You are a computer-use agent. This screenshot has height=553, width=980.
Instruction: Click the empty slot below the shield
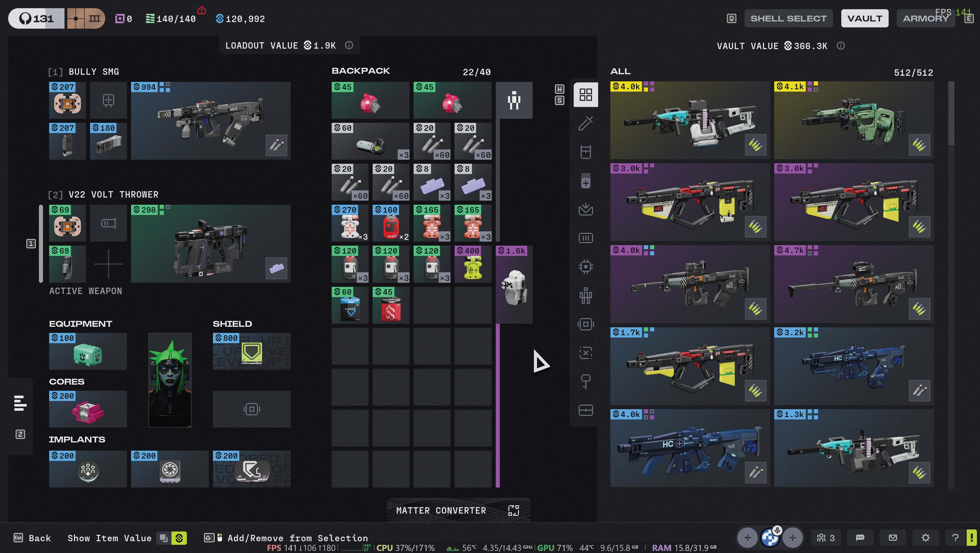(252, 409)
